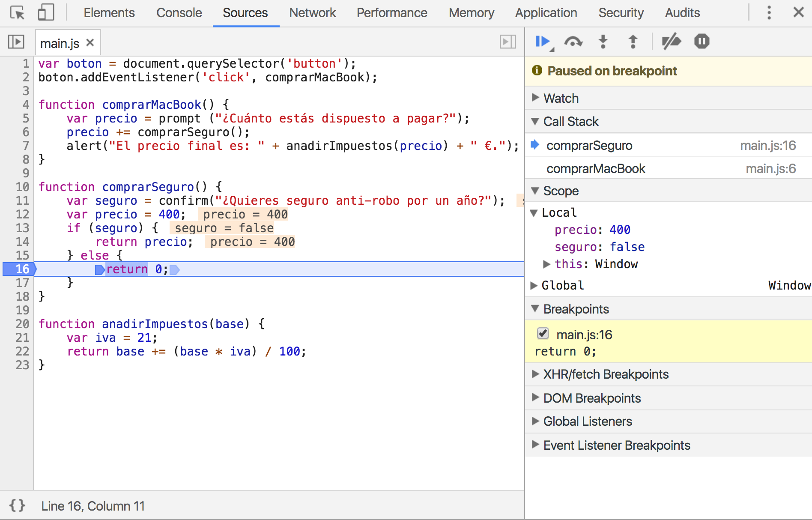
Task: Switch to the Memory tab
Action: click(472, 13)
